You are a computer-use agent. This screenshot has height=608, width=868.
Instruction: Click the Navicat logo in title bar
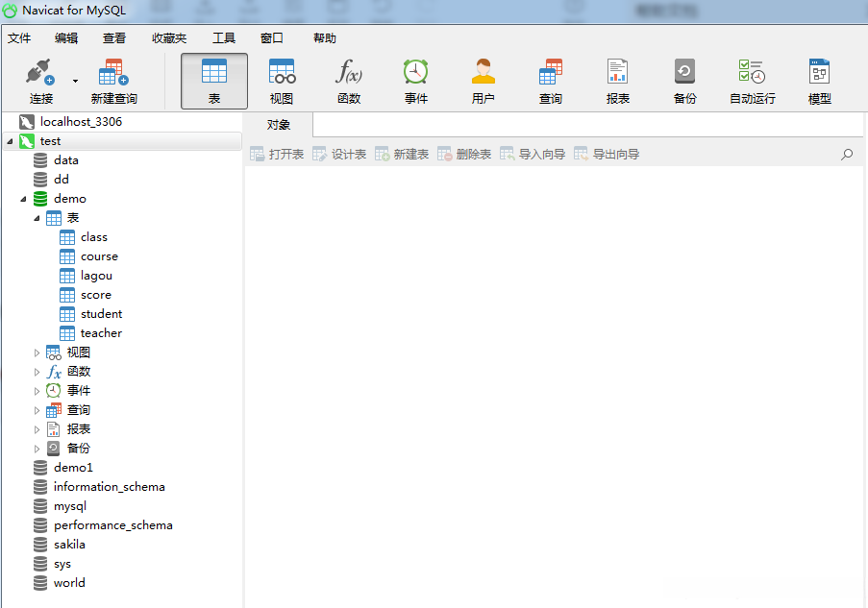[x=10, y=11]
